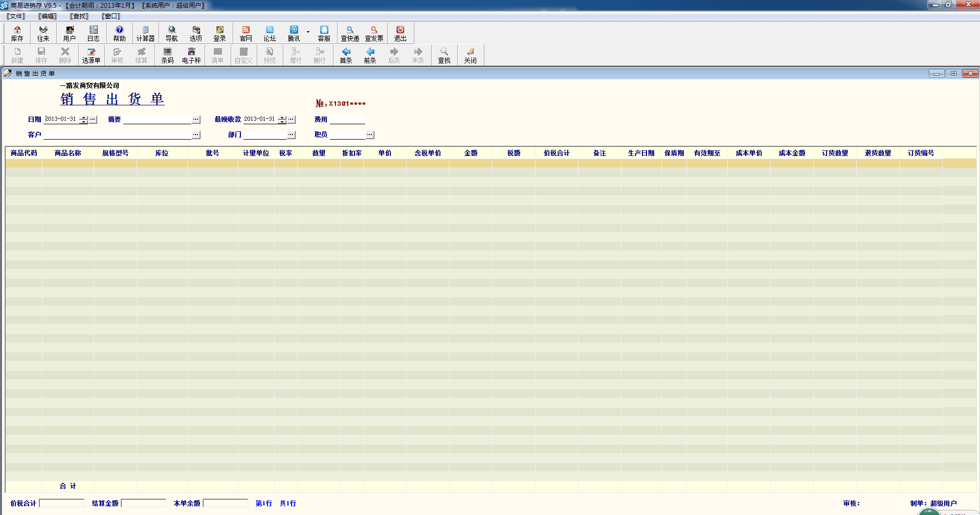Click the 费用 expense input field
Viewport: 980px width, 515px height.
coord(347,120)
